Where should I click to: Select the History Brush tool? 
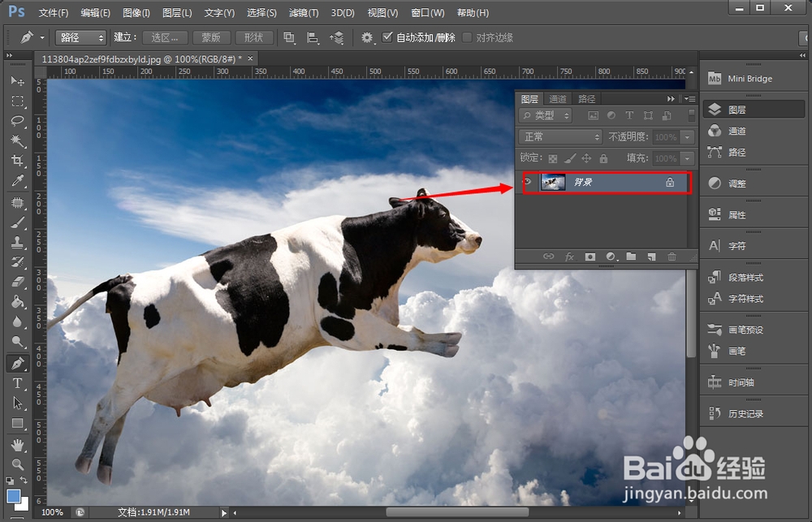click(x=18, y=262)
